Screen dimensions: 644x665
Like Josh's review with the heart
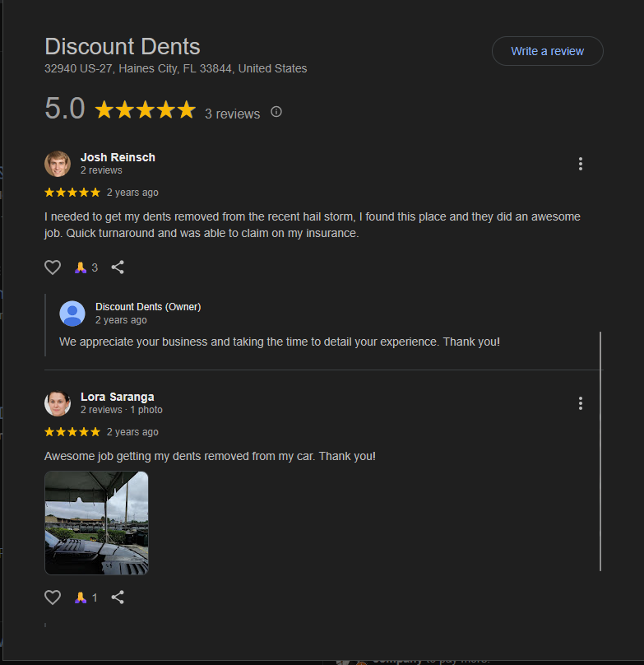53,267
